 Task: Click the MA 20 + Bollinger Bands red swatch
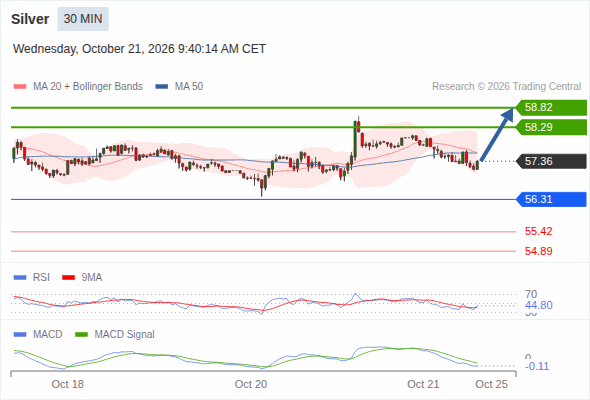point(20,87)
